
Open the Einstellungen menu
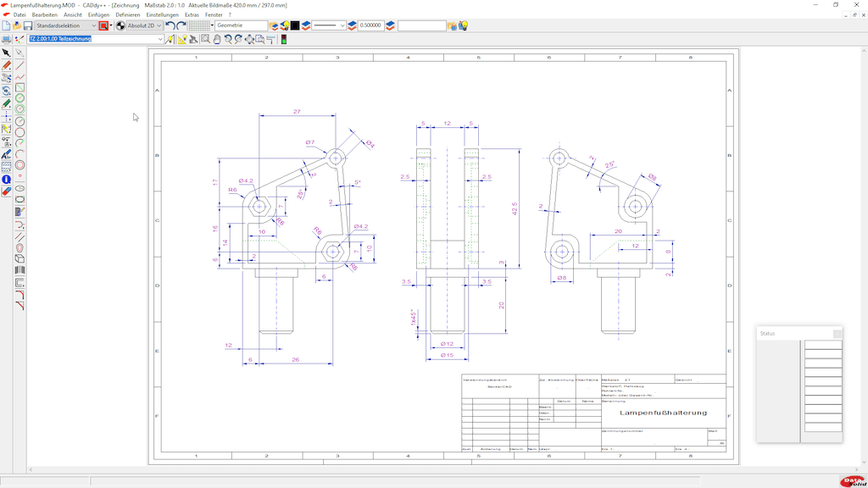click(162, 15)
